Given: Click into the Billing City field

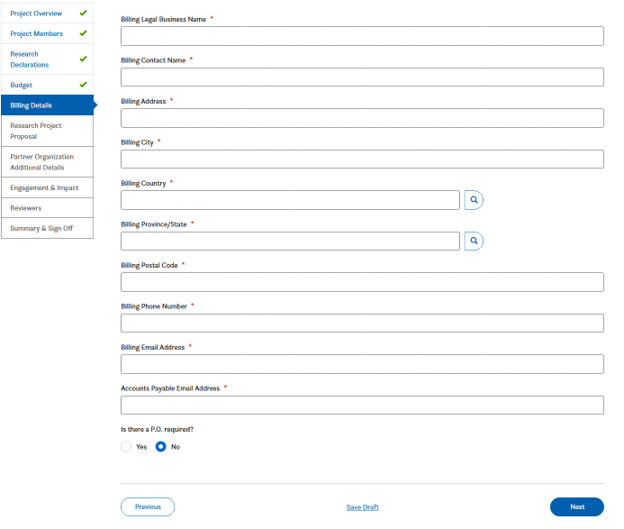Looking at the screenshot, I should point(362,159).
